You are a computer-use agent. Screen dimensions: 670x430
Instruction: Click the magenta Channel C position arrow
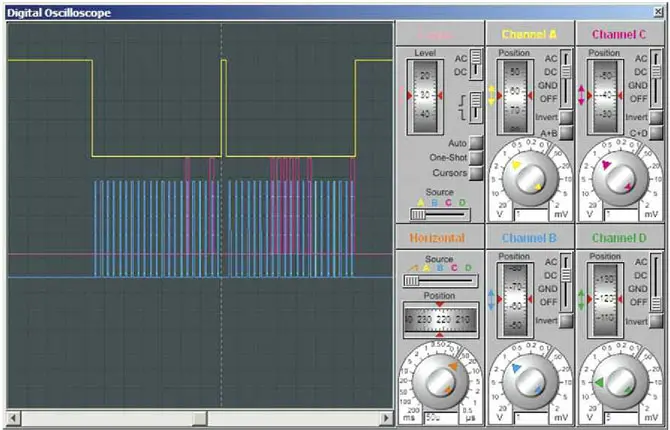[582, 97]
